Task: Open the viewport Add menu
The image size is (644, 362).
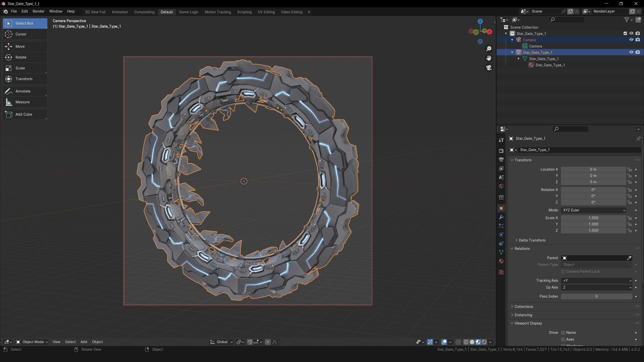Action: (x=84, y=342)
